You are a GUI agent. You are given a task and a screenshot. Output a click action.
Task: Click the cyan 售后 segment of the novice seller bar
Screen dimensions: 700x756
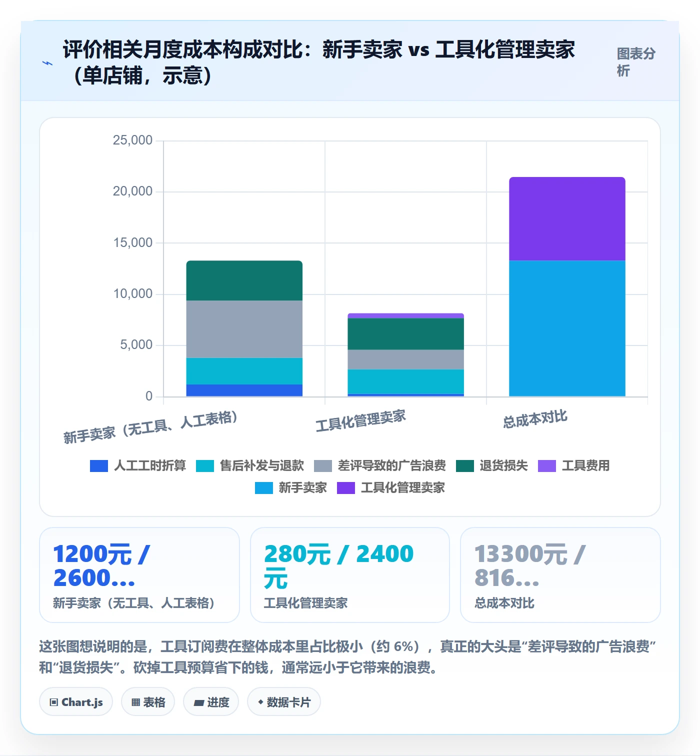tap(244, 371)
